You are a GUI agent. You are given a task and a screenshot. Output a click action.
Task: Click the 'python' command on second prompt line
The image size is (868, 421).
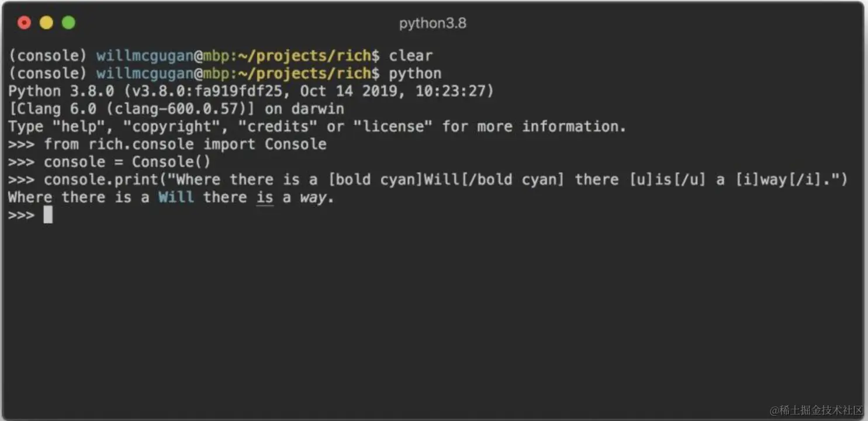point(415,74)
